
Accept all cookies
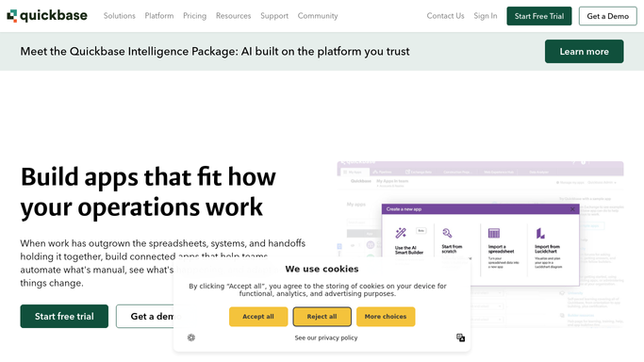[258, 317]
